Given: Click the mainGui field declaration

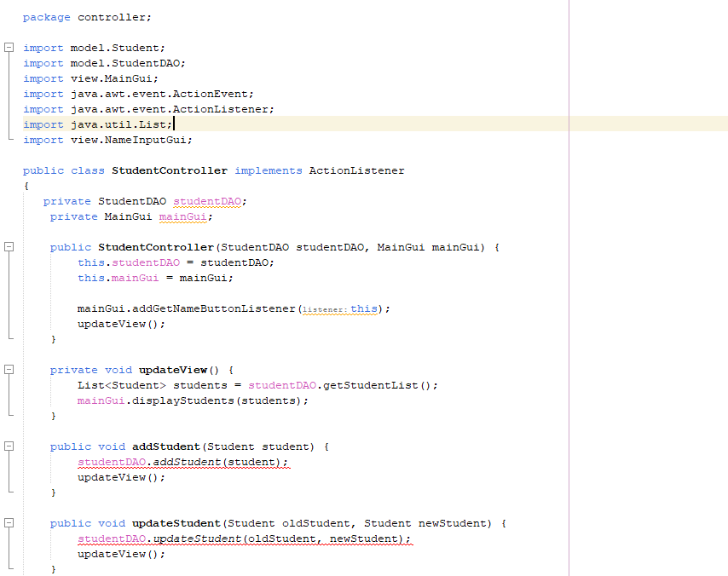Looking at the screenshot, I should pos(185,216).
